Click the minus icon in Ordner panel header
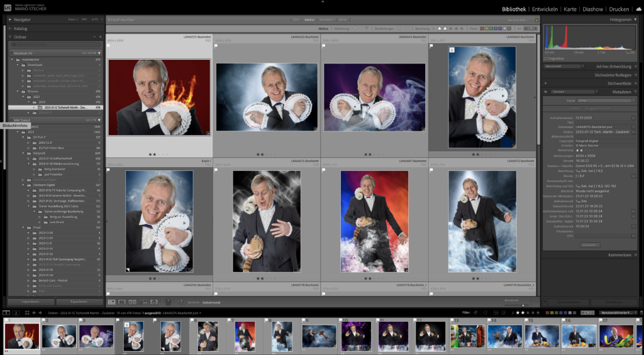Image resolution: width=644 pixels, height=355 pixels. [94, 37]
